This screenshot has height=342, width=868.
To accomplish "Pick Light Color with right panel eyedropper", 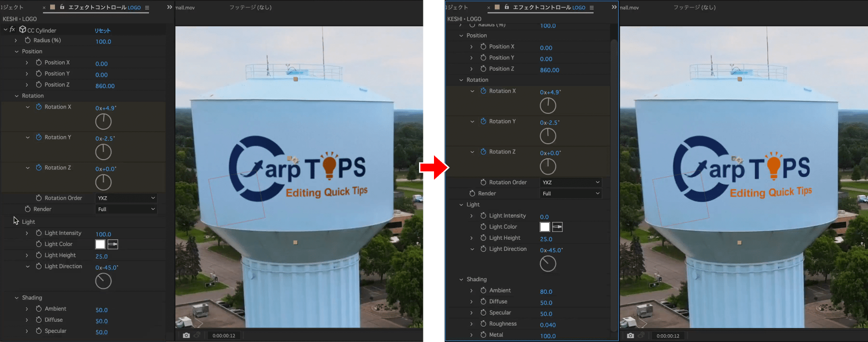I will pyautogui.click(x=557, y=227).
